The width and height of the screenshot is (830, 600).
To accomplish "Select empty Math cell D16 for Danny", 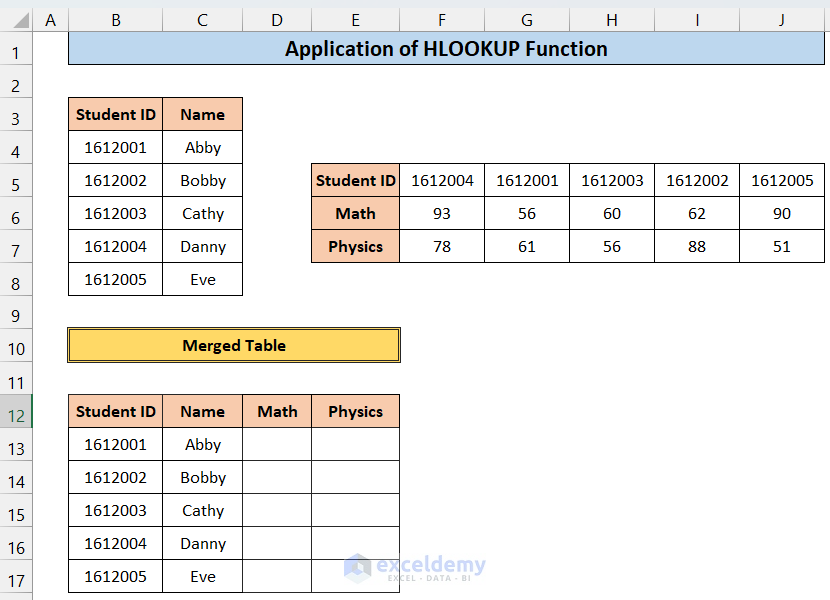I will 277,543.
